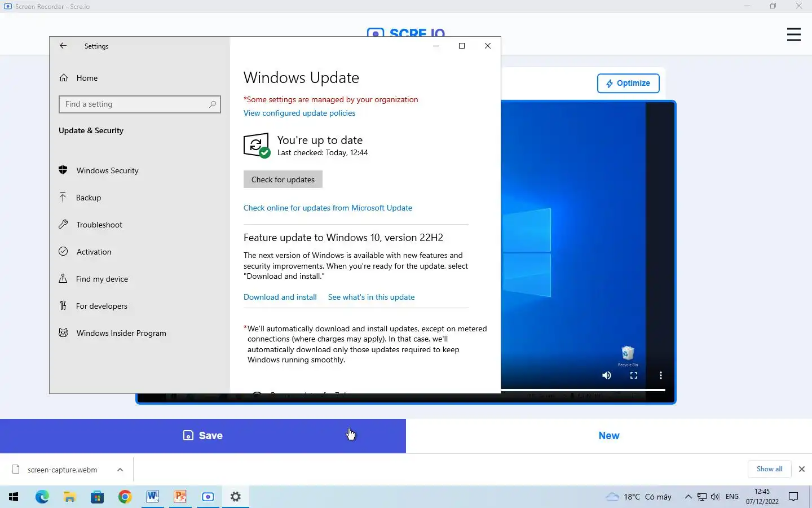The image size is (812, 508).
Task: Open the video player more options menu
Action: pyautogui.click(x=661, y=375)
